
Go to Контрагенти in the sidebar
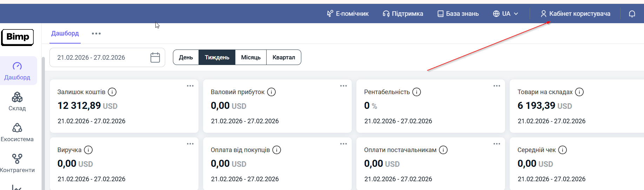click(17, 163)
